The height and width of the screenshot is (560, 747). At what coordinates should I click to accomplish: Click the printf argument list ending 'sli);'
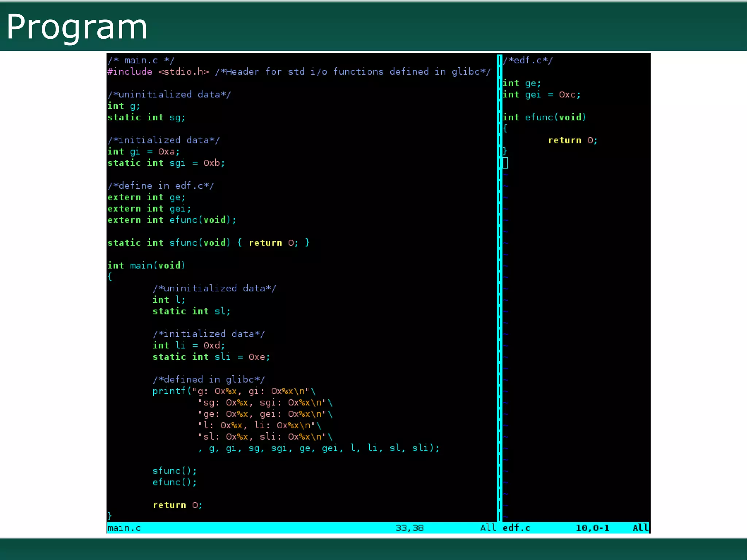click(319, 448)
